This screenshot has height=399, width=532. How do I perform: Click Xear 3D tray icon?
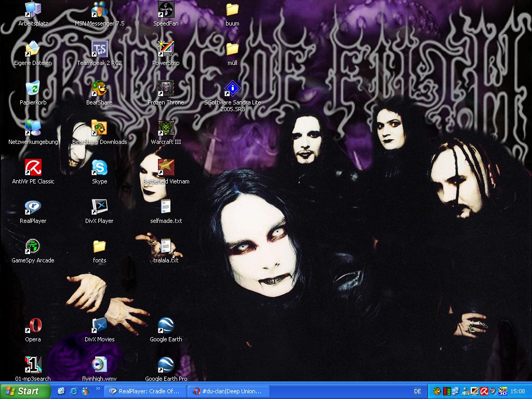[503, 391]
